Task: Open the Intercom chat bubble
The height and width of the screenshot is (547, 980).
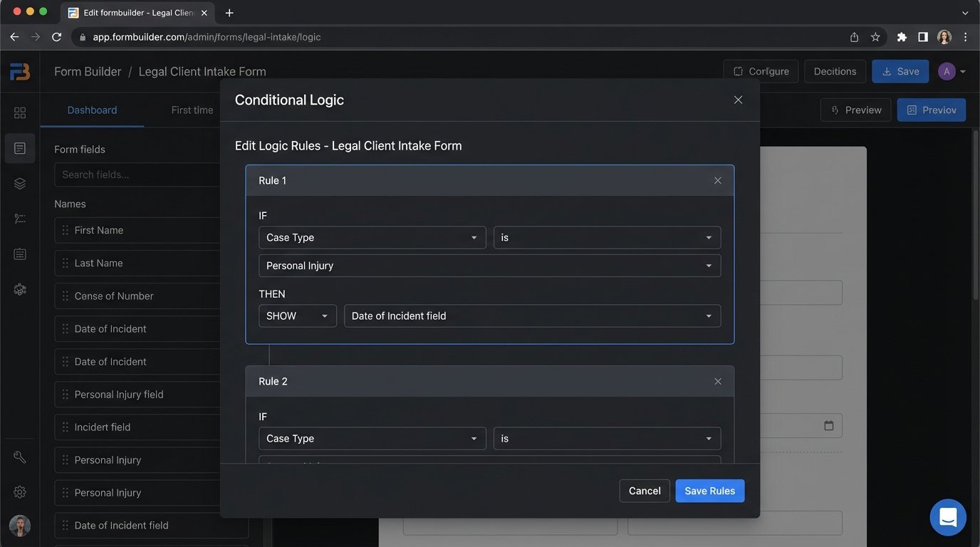Action: tap(947, 517)
